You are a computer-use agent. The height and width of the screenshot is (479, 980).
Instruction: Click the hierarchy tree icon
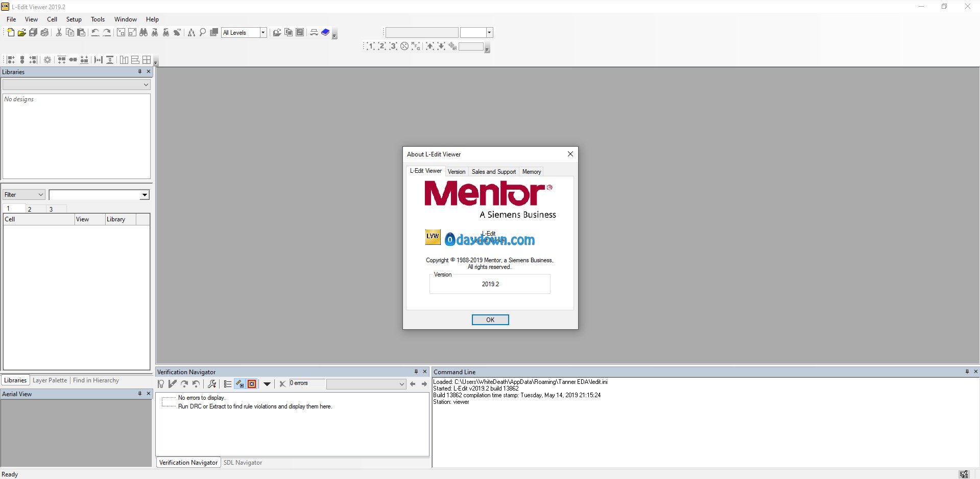click(192, 32)
